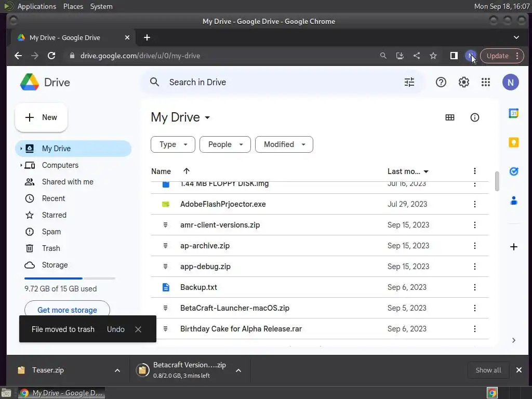Open Google apps grid launcher
This screenshot has width=532, height=399.
486,82
